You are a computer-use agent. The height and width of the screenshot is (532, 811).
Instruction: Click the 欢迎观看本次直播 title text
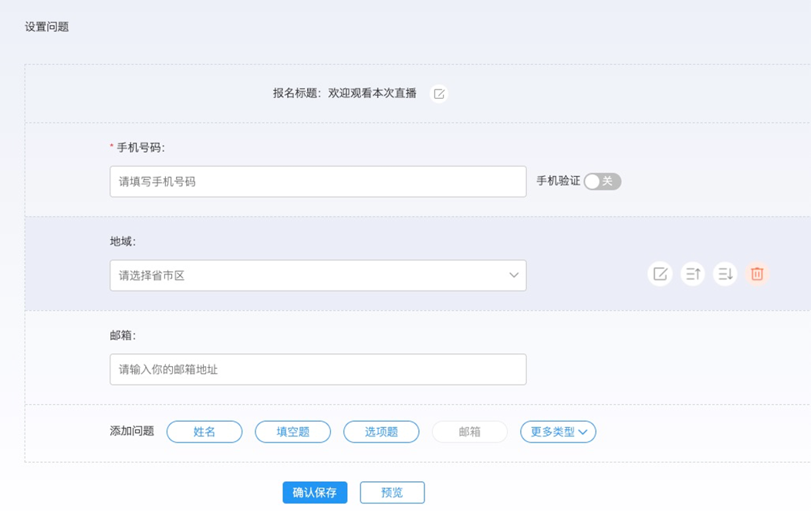pos(372,93)
